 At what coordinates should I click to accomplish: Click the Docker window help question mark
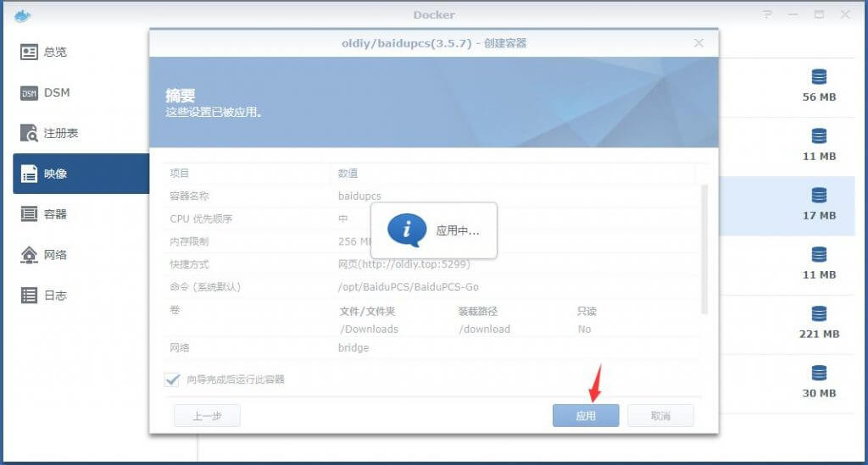pyautogui.click(x=767, y=14)
